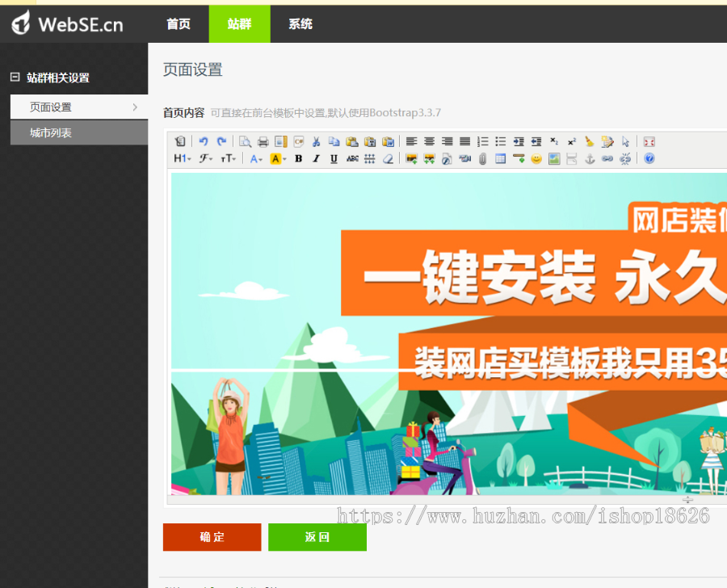Click the WebSE.cn logo
The image size is (727, 588).
tap(68, 23)
